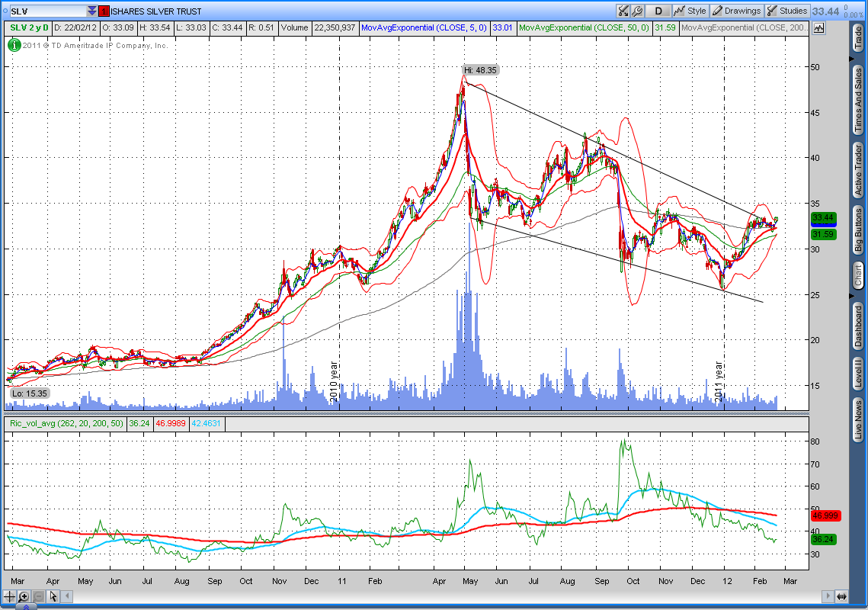The image size is (868, 610).
Task: Expand the SLV symbol dropdown arrow
Action: pyautogui.click(x=92, y=11)
